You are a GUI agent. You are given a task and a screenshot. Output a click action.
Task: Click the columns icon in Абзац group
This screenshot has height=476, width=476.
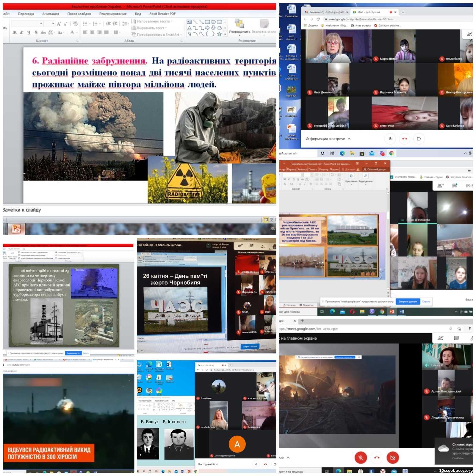point(116,32)
